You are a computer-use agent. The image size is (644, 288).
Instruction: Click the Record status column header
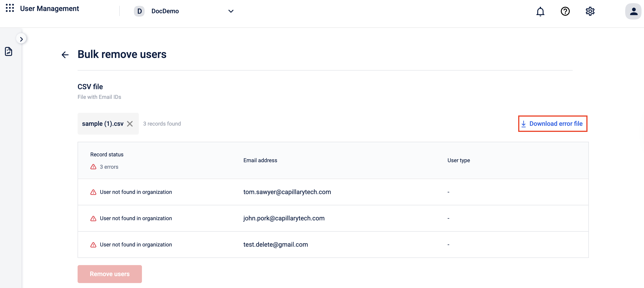[x=107, y=155]
